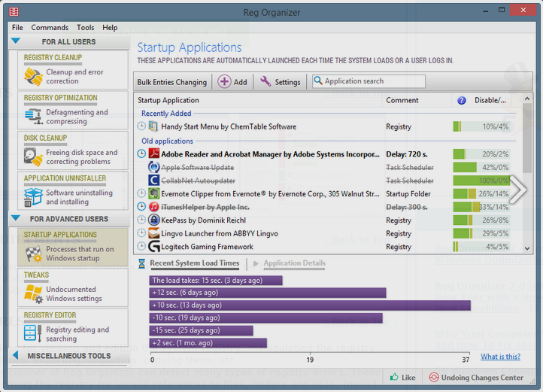Click the plus icon on Add button
The image size is (543, 392).
[x=224, y=81]
